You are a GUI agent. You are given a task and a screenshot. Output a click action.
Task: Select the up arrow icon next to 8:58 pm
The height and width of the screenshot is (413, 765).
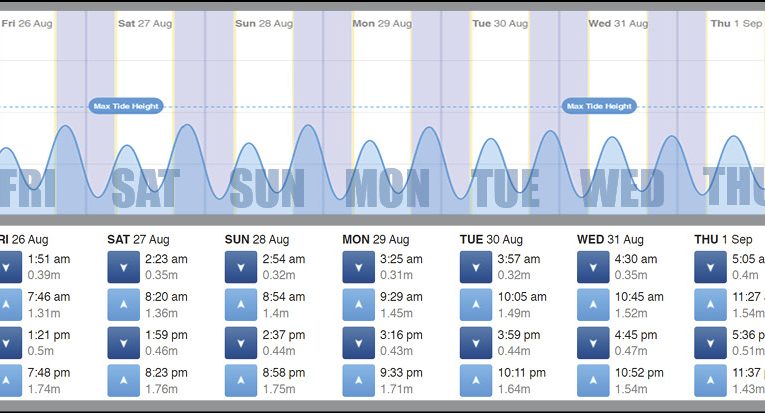pos(241,381)
